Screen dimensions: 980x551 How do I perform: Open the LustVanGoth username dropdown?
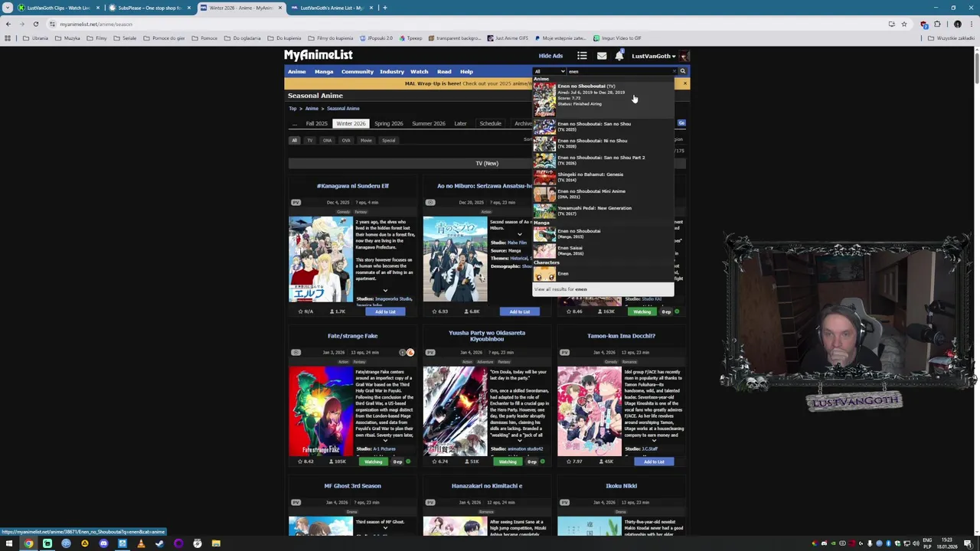click(653, 56)
